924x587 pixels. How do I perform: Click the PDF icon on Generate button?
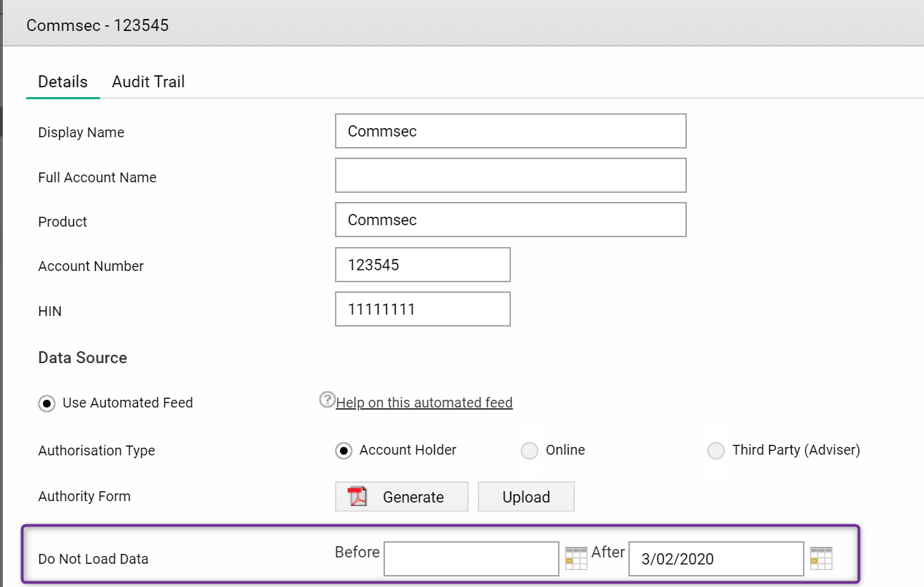click(x=358, y=496)
